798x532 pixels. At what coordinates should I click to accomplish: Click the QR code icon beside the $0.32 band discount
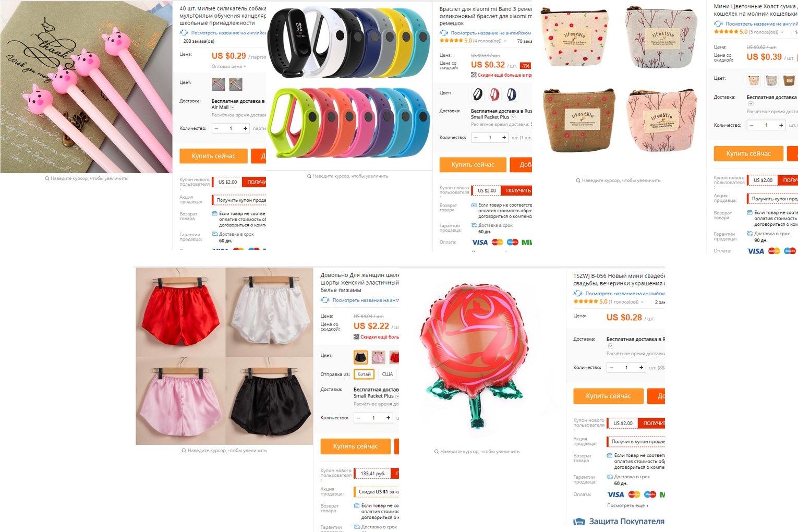tap(474, 75)
